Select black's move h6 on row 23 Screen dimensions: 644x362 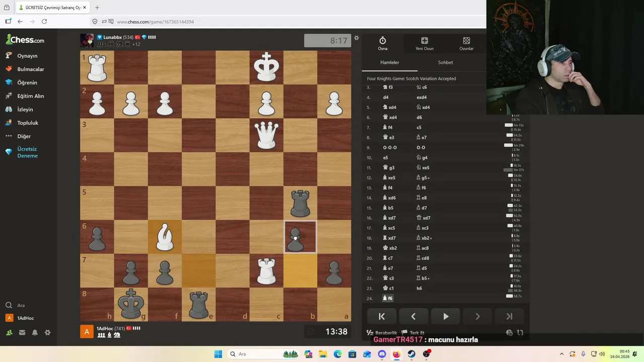(x=419, y=288)
